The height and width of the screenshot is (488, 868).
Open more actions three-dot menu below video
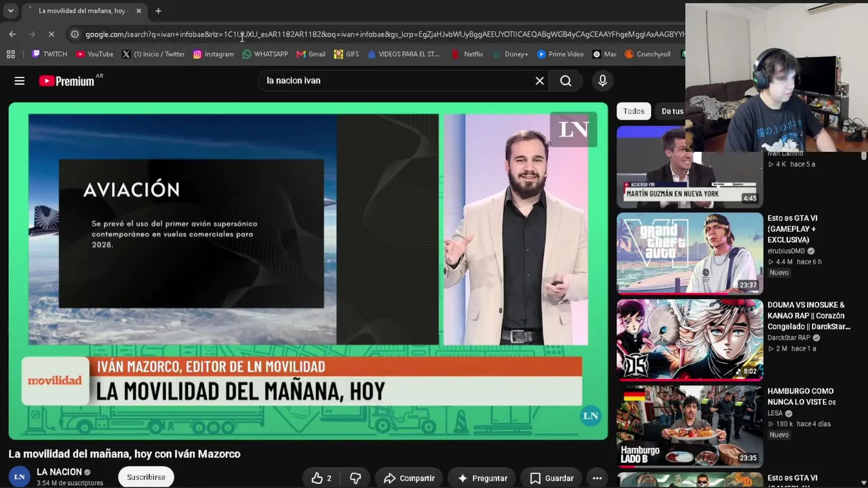click(x=597, y=478)
